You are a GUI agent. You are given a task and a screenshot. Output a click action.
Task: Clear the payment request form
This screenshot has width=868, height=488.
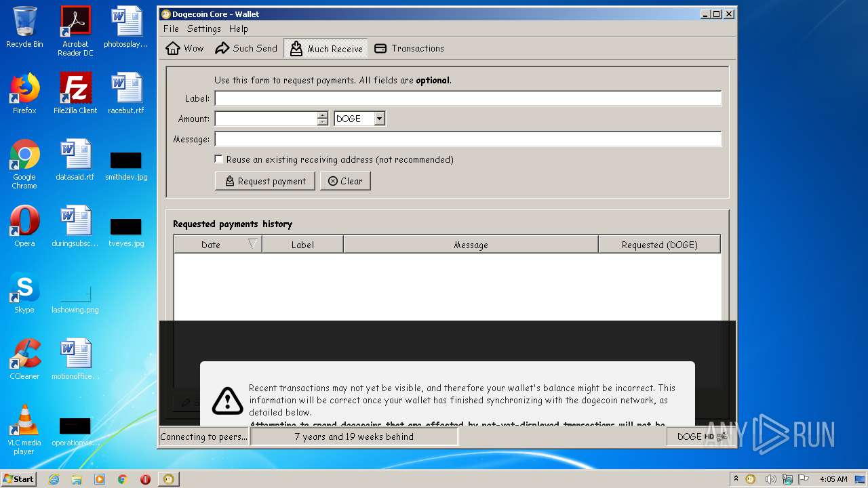345,181
